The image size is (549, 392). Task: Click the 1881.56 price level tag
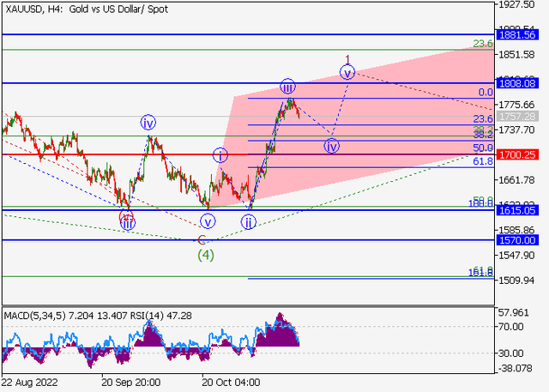[517, 34]
